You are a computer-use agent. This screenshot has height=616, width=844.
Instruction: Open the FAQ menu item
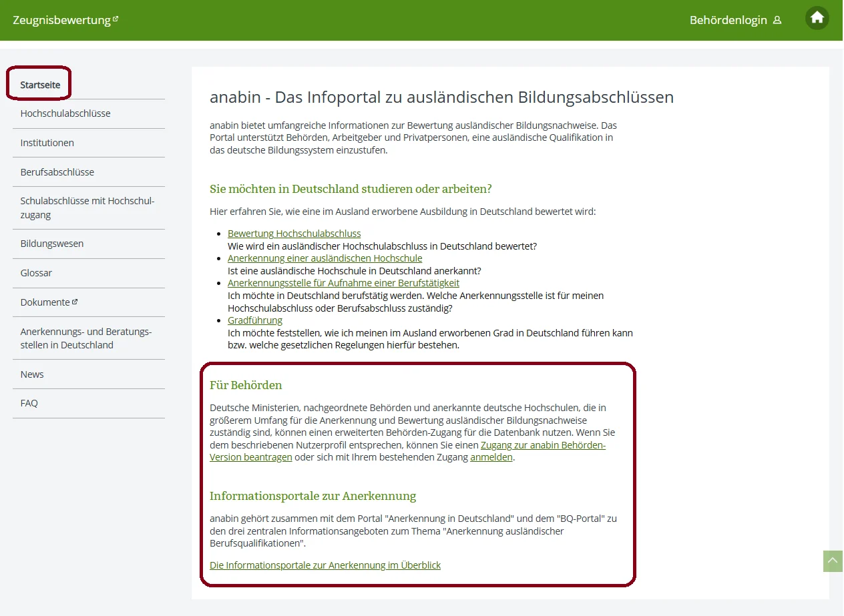point(29,403)
